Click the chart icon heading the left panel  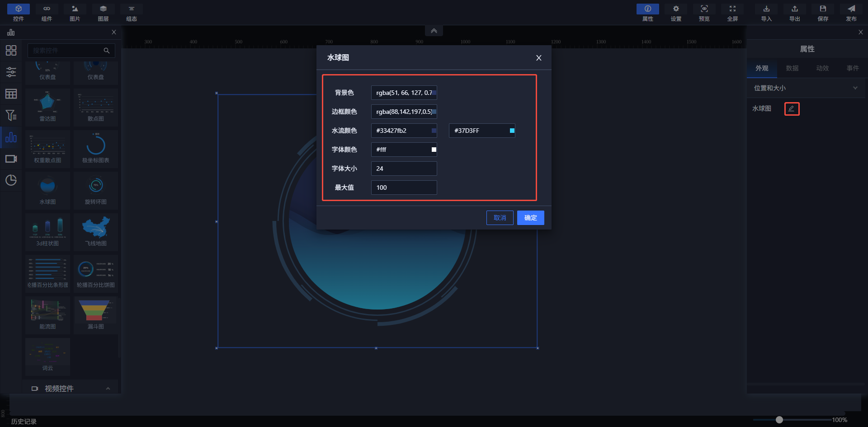11,32
